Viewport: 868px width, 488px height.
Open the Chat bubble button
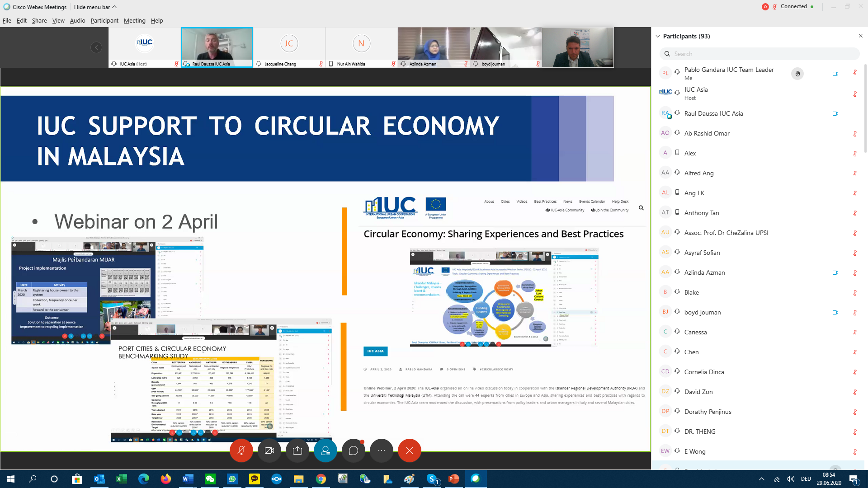(x=354, y=450)
